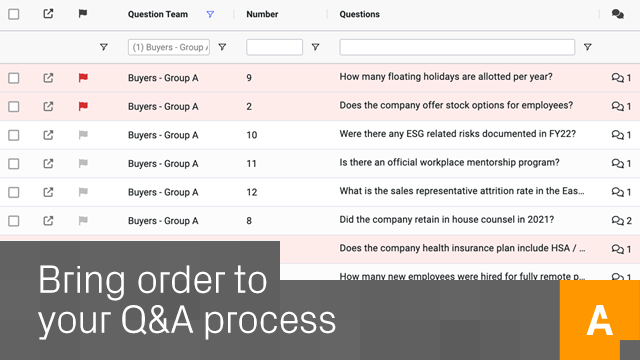The image size is (640, 360).
Task: Open the filter funnel next to team filter
Action: (x=222, y=47)
